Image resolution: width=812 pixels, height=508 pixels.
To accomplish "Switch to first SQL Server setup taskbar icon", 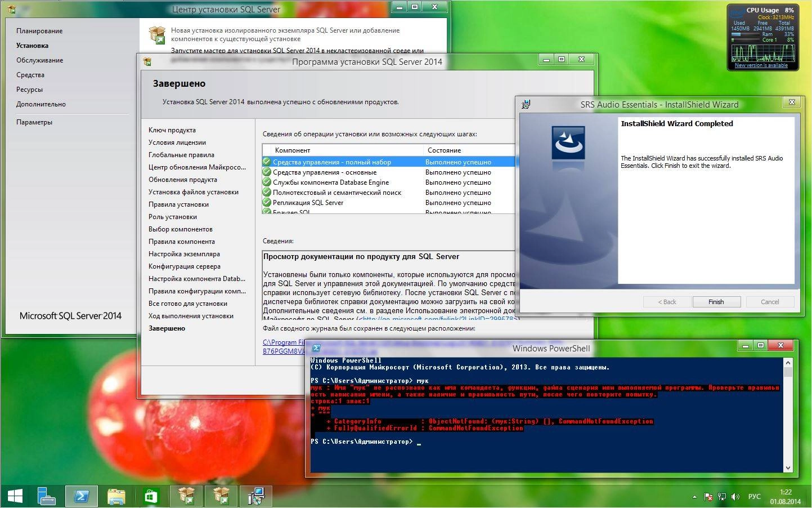I will (186, 496).
